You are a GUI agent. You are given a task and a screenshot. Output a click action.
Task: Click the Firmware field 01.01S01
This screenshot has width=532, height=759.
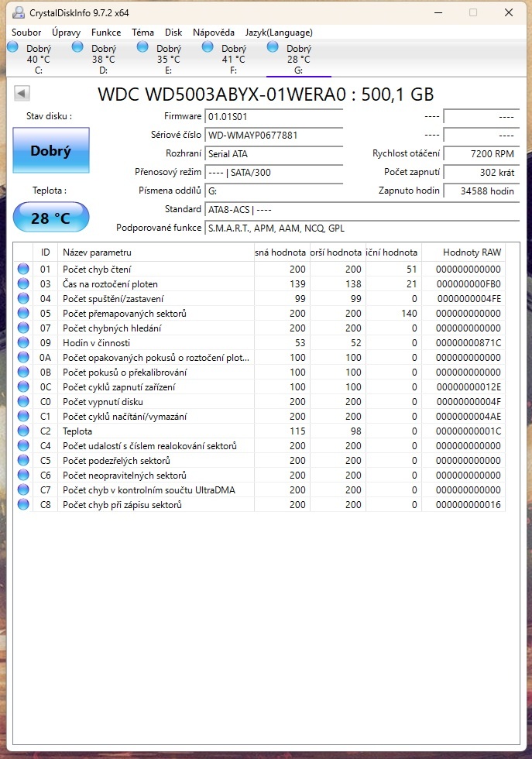(274, 117)
